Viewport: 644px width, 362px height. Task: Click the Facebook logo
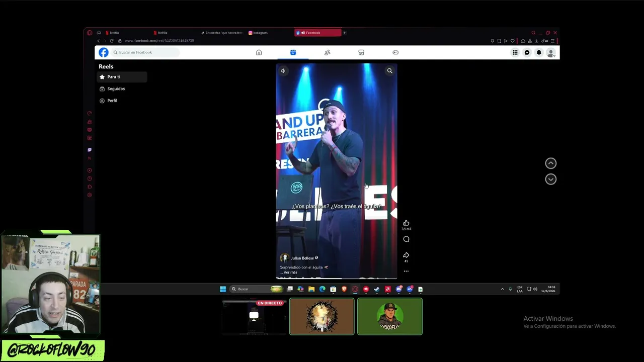click(x=103, y=52)
